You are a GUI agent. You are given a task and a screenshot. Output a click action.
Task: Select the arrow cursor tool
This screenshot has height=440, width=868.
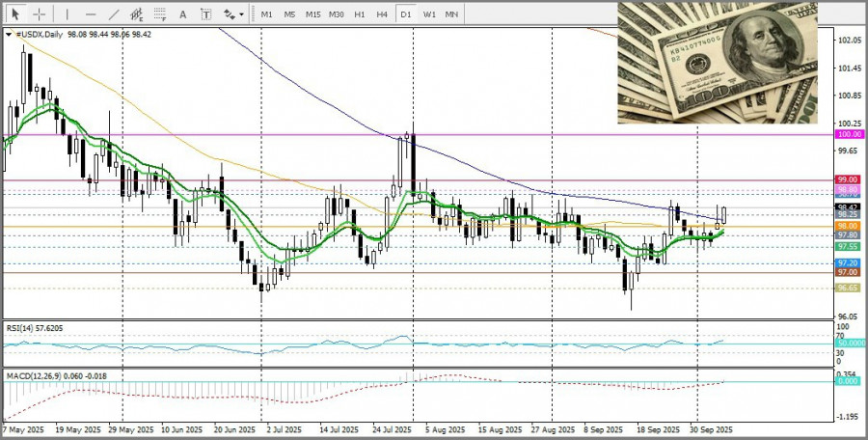(15, 14)
